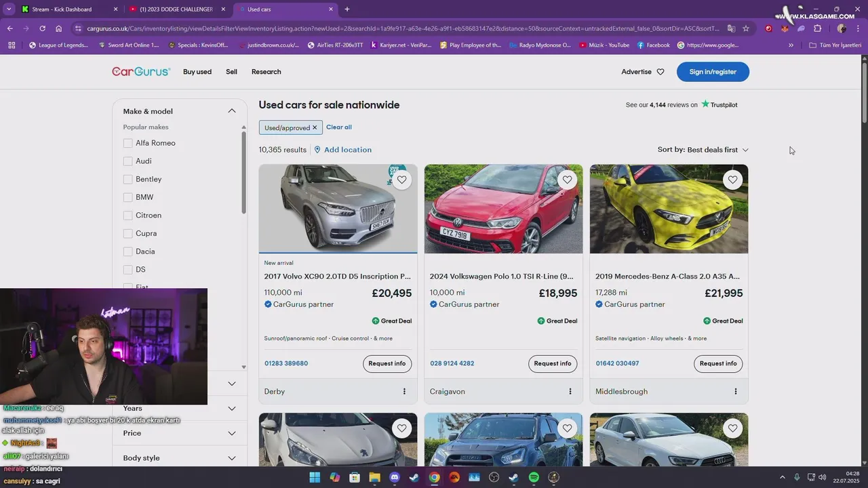Open the Research menu item
Screen dimensions: 868x488
tap(266, 72)
